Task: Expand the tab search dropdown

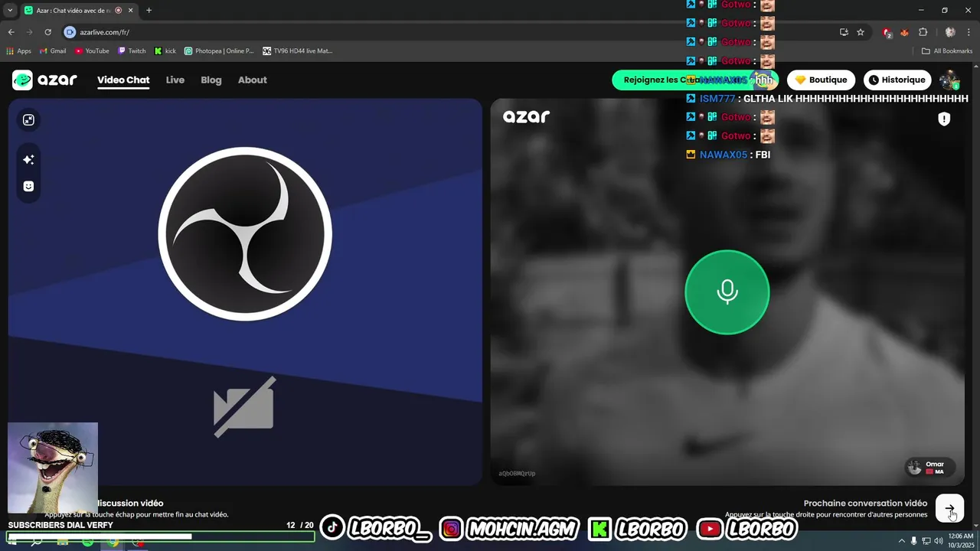Action: 10,11
